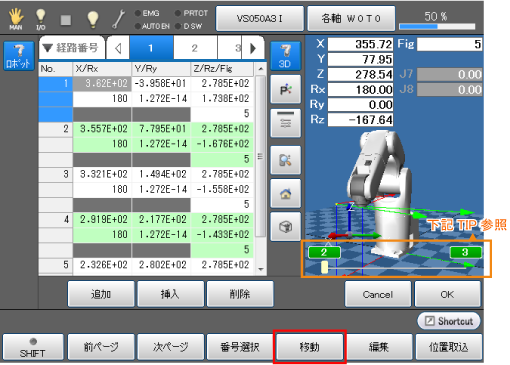This screenshot has width=510, height=365.
Task: Go to next path tabs arrow
Action: tap(253, 49)
